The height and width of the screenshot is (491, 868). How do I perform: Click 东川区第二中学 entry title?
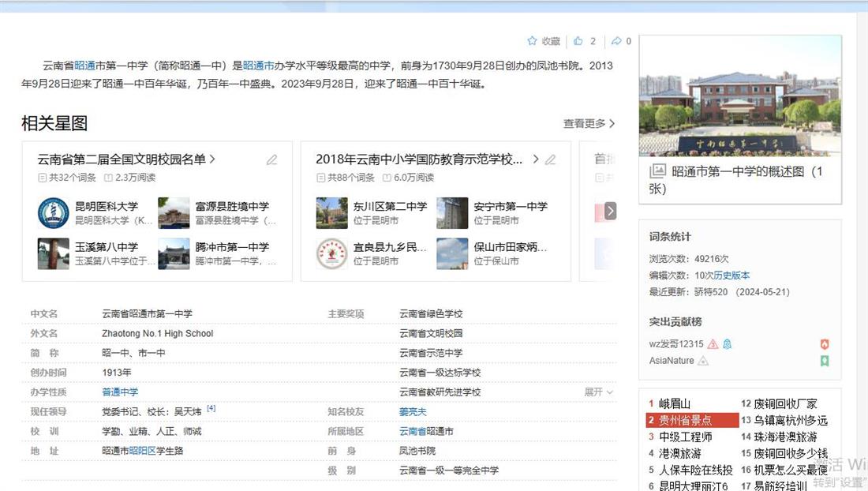[391, 207]
